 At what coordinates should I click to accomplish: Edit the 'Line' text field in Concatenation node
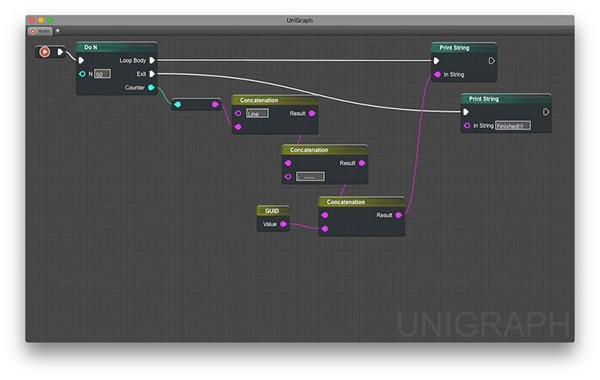coord(257,114)
